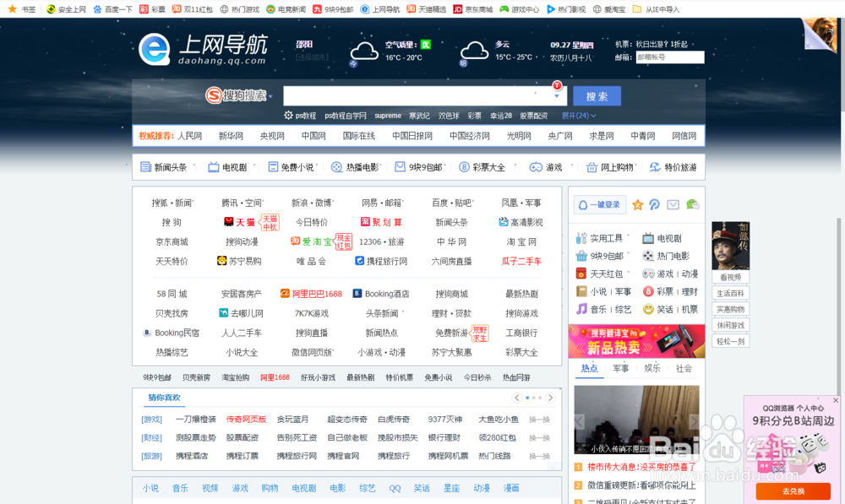The image size is (845, 504).
Task: Expand the 展开(24) hot search list
Action: coord(577,115)
